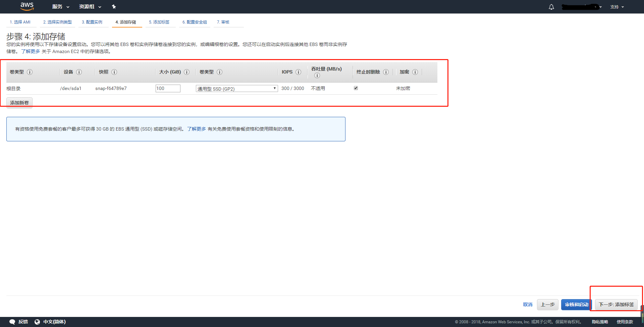The width and height of the screenshot is (644, 327).
Task: Show info icon next to 终止时删除 column
Action: (x=386, y=72)
